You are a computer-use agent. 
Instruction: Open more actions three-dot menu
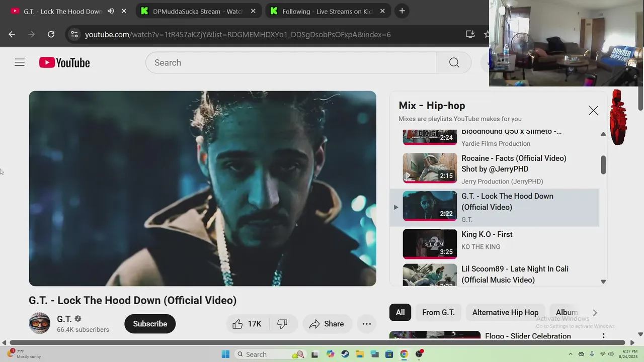tap(367, 324)
